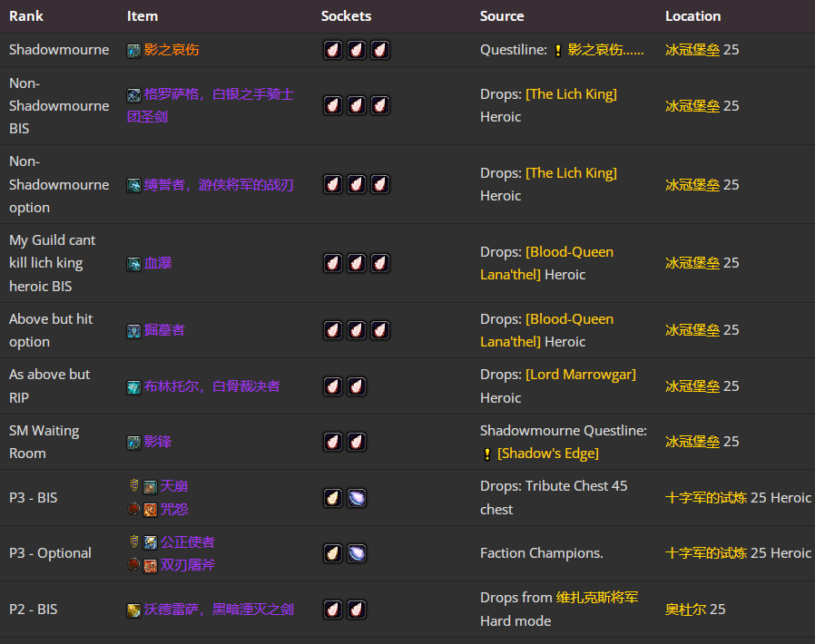
Task: Click the item icon beside 掘墓者
Action: coord(133,331)
